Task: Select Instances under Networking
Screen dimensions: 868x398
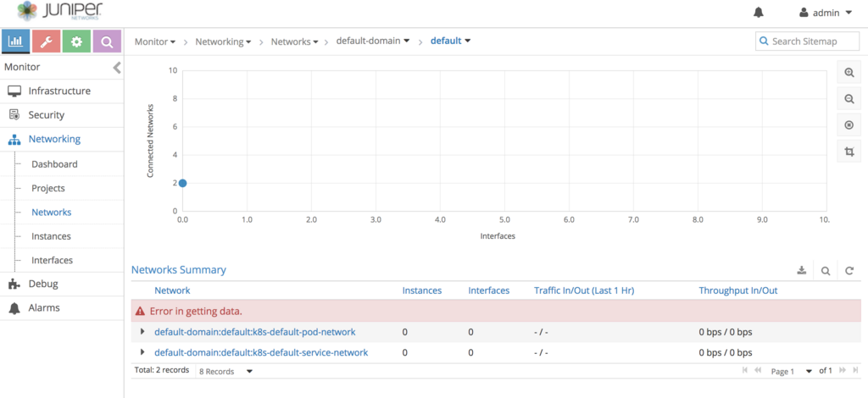Action: point(51,236)
